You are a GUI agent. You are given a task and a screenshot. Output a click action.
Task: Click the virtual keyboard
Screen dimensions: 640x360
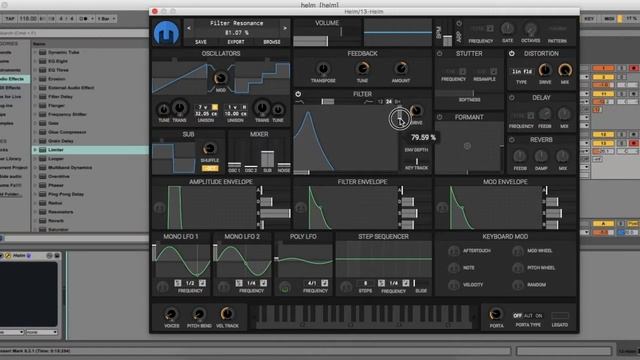coord(363,316)
